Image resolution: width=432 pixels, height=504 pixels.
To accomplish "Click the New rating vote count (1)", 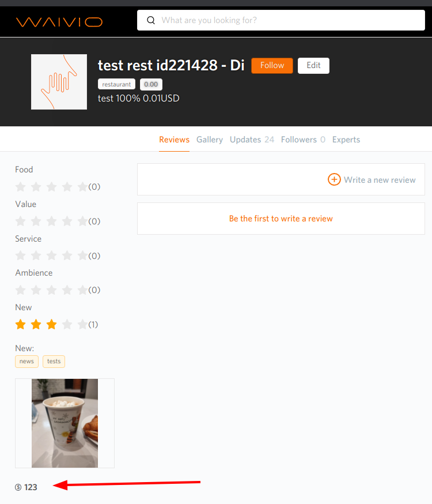I will (93, 325).
